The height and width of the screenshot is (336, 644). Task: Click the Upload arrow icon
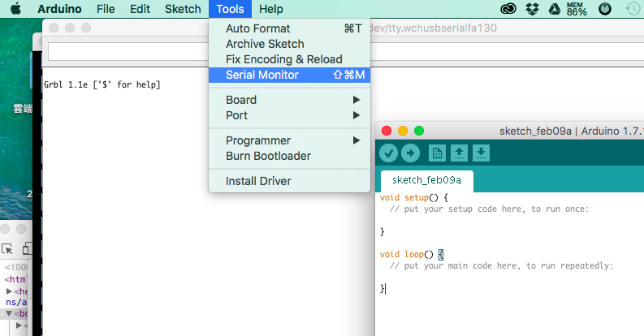click(x=410, y=153)
